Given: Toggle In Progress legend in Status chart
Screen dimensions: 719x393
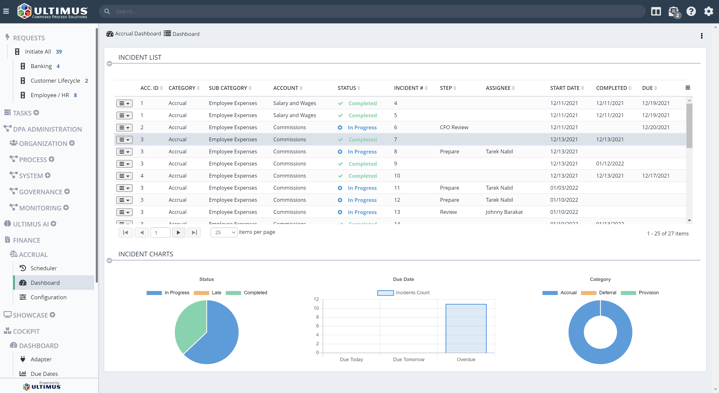Looking at the screenshot, I should click(168, 293).
